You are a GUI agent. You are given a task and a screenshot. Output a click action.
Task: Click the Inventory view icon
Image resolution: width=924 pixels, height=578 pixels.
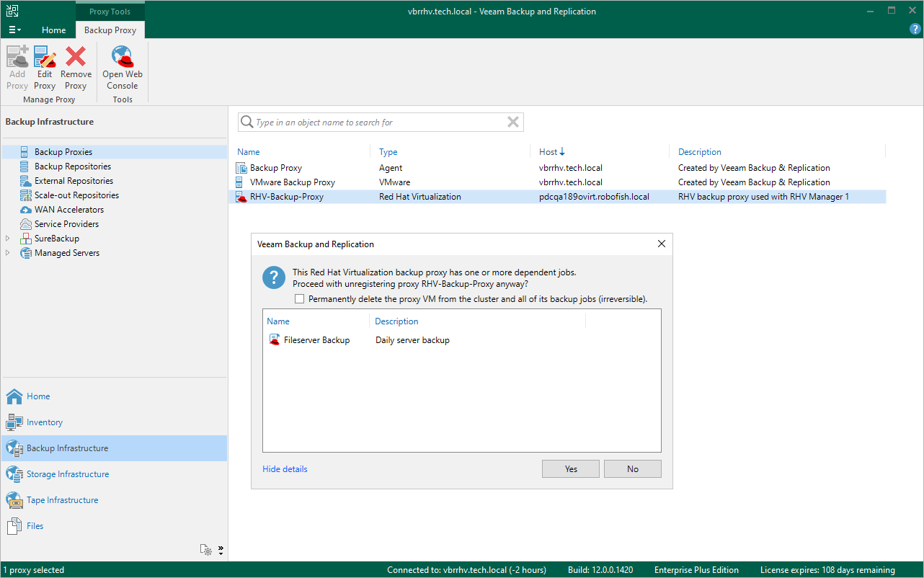click(x=14, y=422)
